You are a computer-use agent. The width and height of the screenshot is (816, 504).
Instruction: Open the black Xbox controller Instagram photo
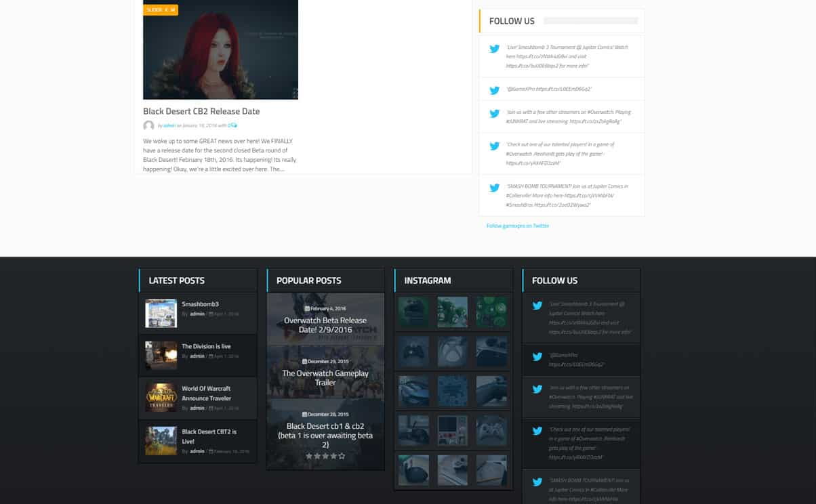tap(413, 352)
